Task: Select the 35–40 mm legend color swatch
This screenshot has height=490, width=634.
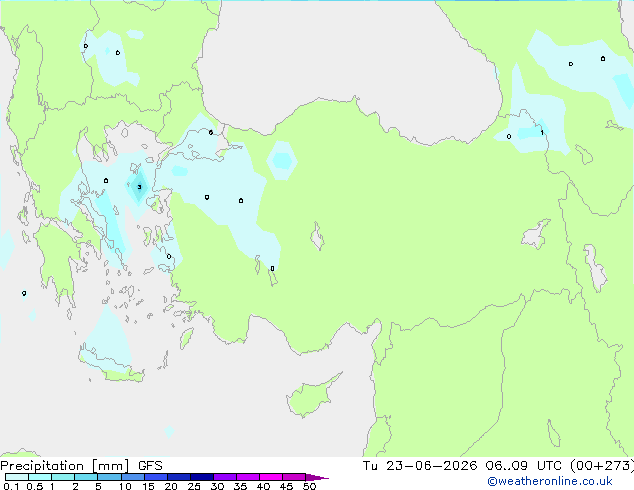Action: (248, 477)
